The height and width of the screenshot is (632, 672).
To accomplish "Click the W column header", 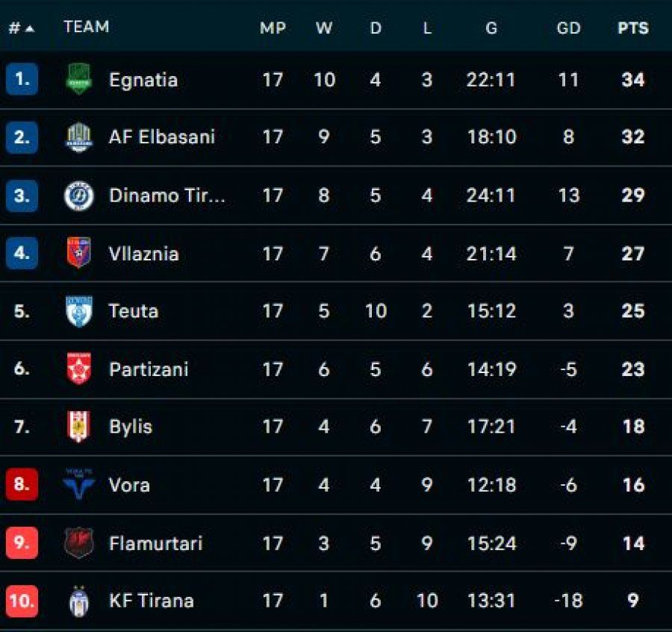I will click(x=323, y=28).
